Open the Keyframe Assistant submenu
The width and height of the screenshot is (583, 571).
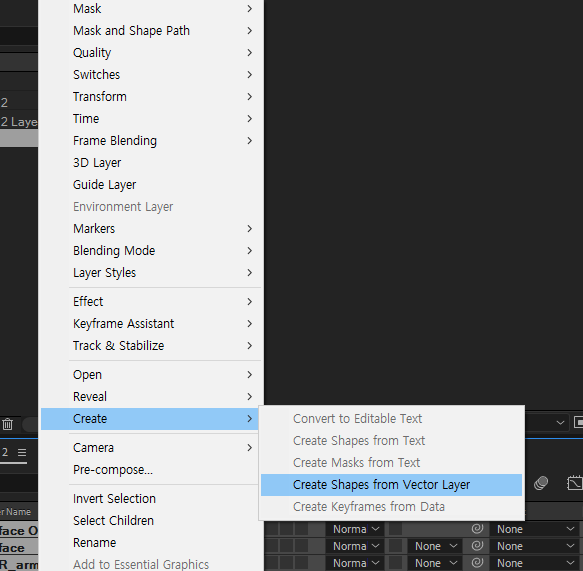coord(151,323)
